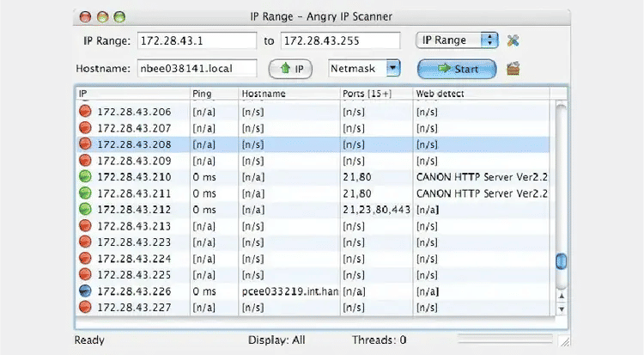Viewport: 644px width, 355px height.
Task: Click the fetchers icon beside Start
Action: tap(514, 68)
